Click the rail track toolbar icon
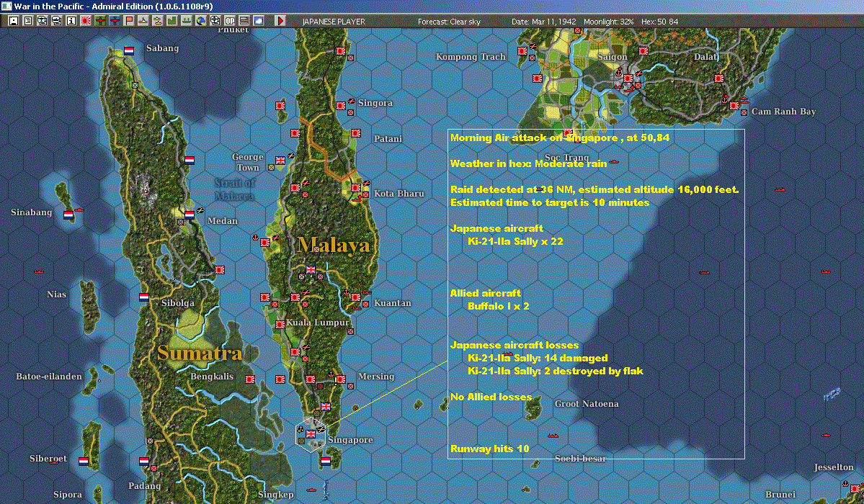 [244, 21]
